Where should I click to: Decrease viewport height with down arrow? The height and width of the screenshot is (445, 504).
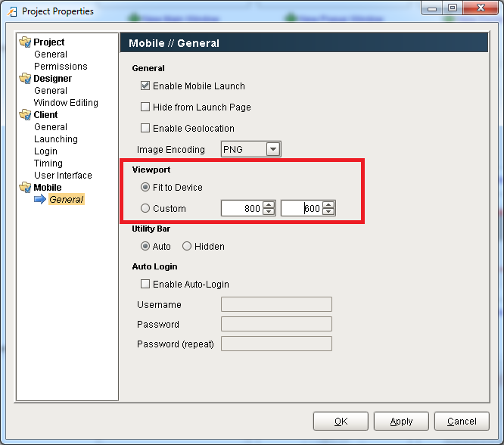[328, 213]
